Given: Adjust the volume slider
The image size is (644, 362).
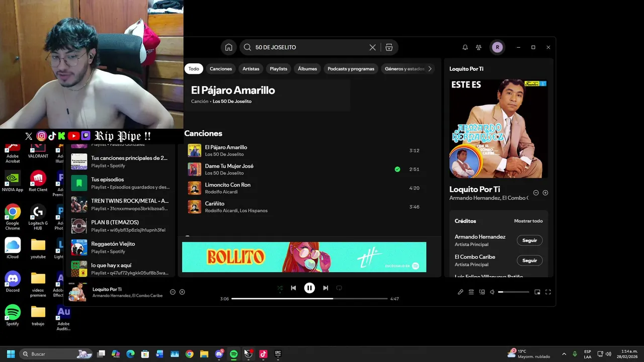Looking at the screenshot, I should click(513, 292).
